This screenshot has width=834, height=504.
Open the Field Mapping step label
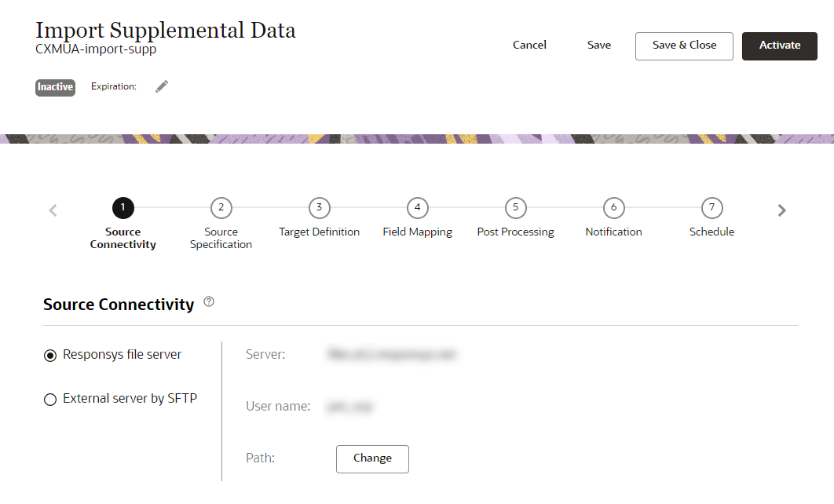[418, 232]
